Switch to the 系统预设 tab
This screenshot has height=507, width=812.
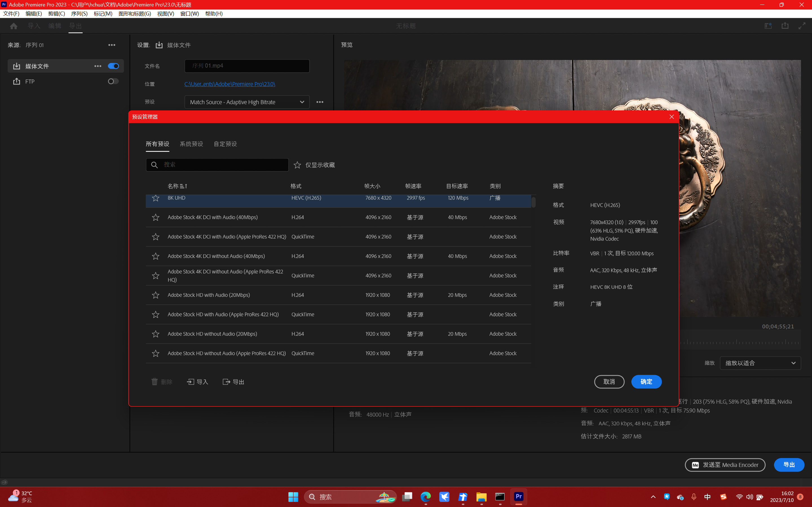tap(191, 144)
